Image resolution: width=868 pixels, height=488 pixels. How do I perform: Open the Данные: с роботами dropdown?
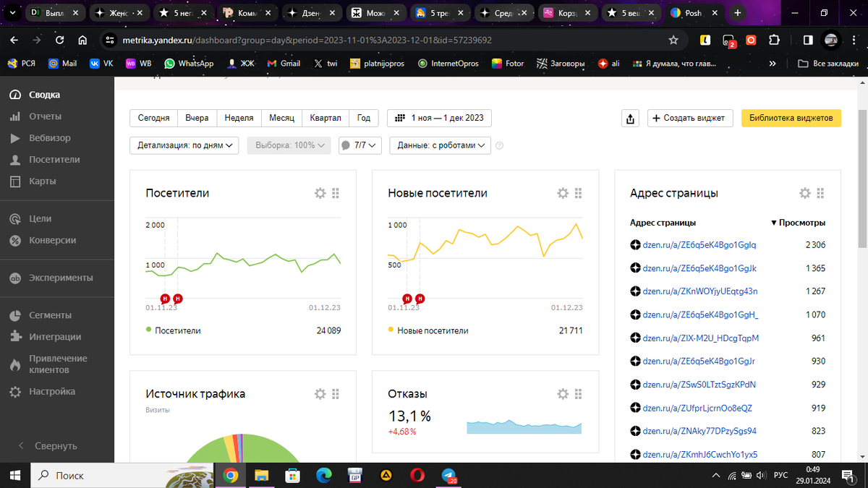click(441, 145)
